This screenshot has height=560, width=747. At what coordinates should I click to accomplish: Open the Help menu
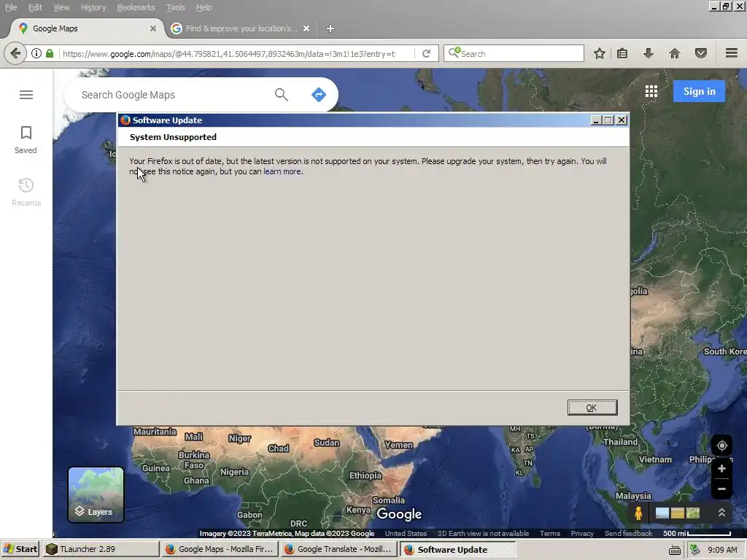[204, 7]
